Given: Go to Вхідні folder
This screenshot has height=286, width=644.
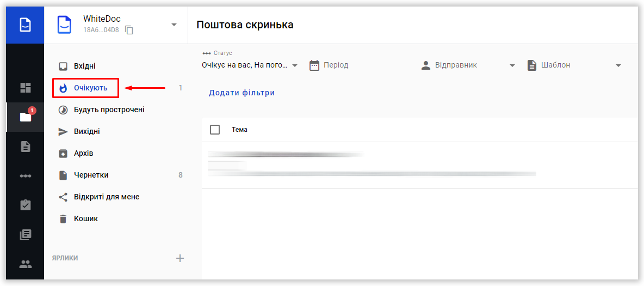Looking at the screenshot, I should (x=84, y=66).
